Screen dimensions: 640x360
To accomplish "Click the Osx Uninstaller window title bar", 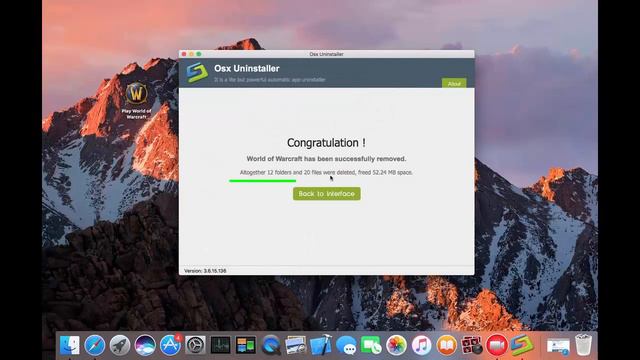I will [x=327, y=54].
